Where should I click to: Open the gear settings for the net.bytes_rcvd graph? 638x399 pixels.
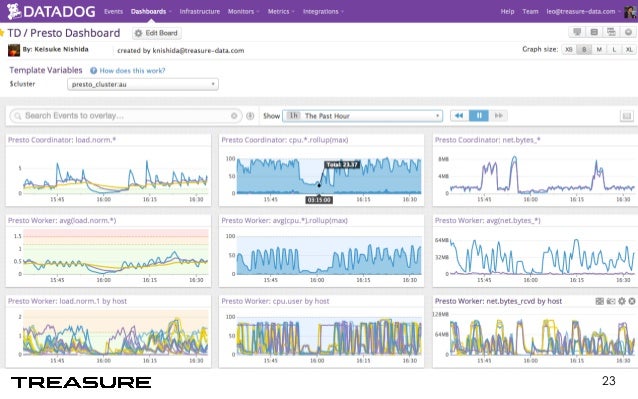click(x=622, y=301)
